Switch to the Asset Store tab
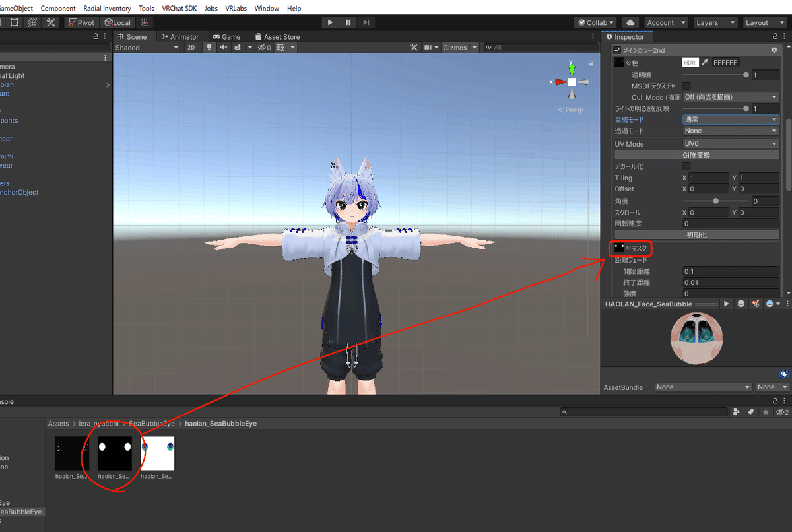Screen dimensions: 792x532 [x=277, y=37]
